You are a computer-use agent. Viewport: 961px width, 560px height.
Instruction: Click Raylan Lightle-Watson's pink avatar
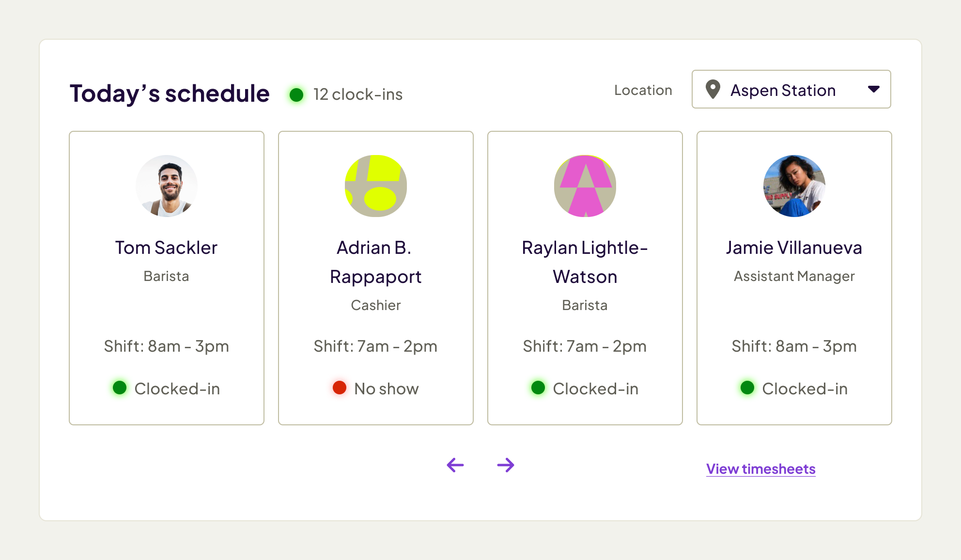pyautogui.click(x=585, y=186)
